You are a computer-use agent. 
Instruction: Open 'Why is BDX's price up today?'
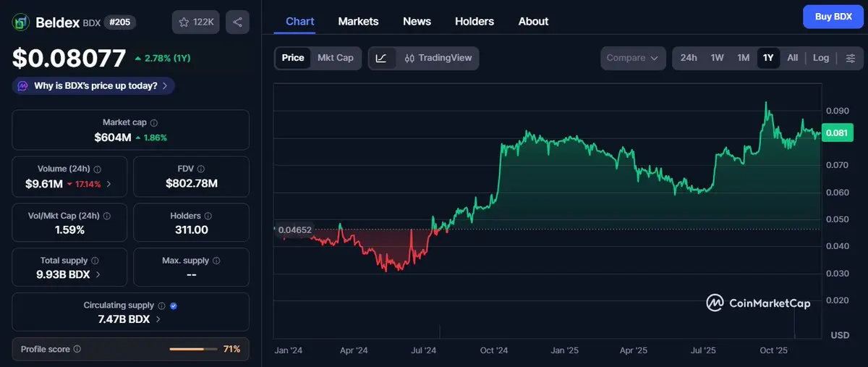[94, 85]
